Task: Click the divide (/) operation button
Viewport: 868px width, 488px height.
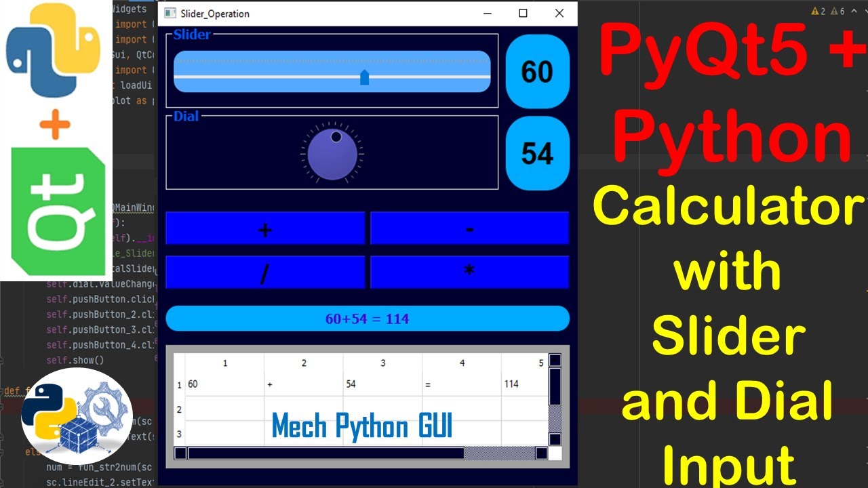Action: click(x=265, y=272)
